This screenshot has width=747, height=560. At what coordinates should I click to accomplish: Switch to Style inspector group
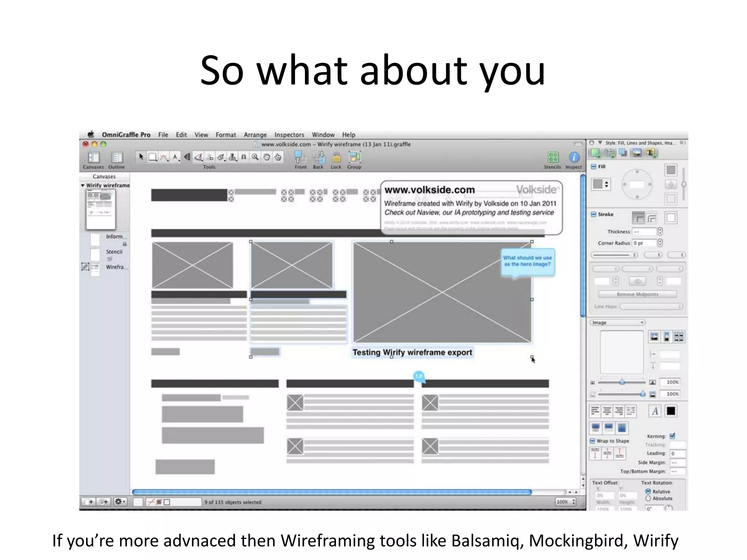596,153
